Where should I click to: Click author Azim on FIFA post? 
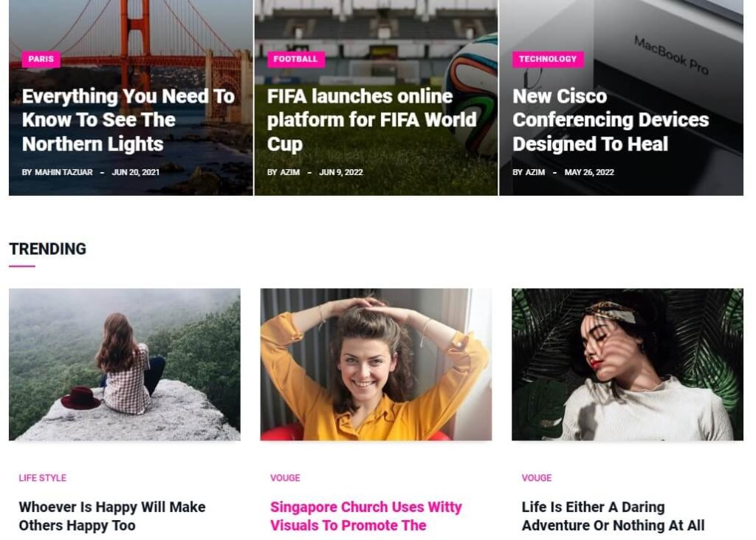click(x=289, y=172)
